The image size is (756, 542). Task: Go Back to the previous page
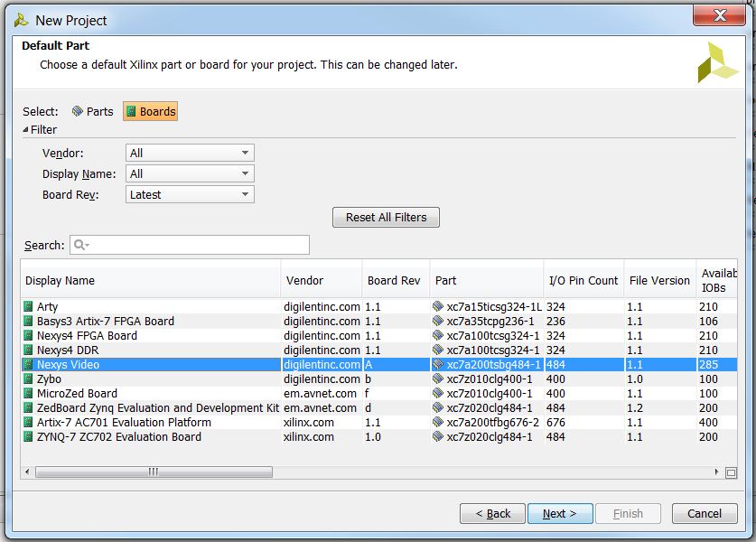(493, 514)
